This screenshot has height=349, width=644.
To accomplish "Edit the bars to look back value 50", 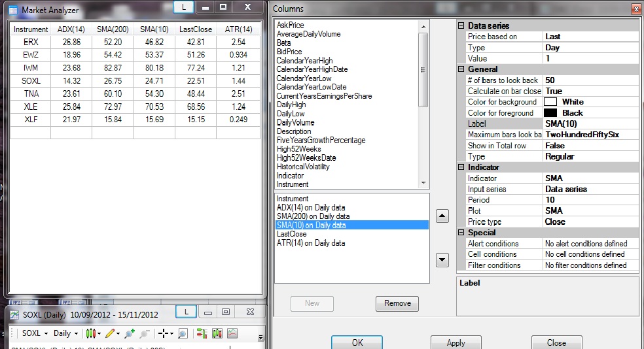I will [590, 80].
